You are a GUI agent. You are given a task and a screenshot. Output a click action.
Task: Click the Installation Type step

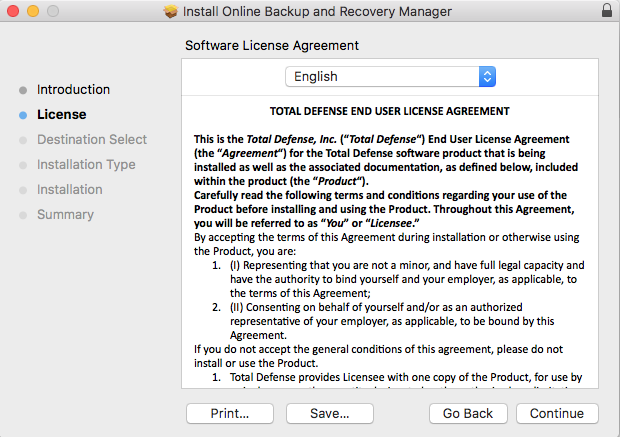[x=86, y=165]
